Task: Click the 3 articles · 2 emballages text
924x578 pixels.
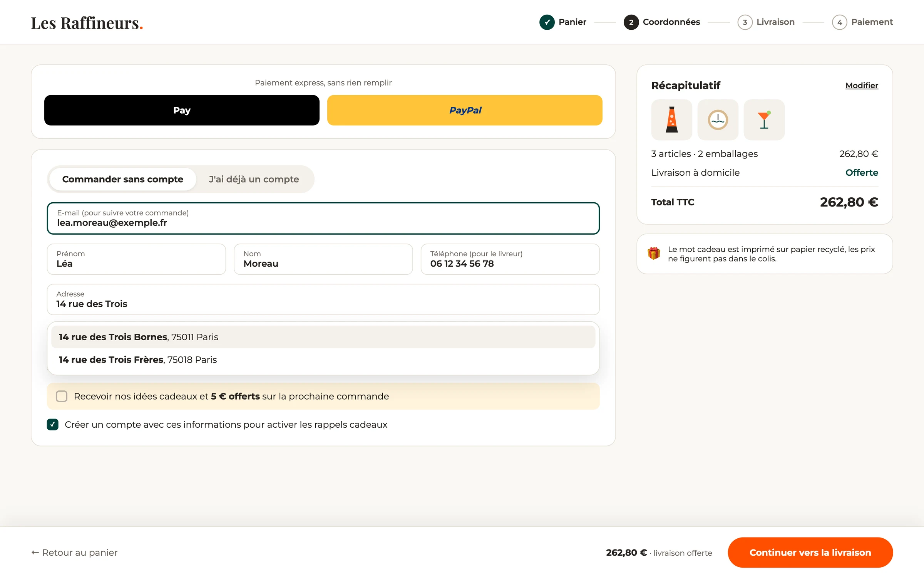Action: (704, 154)
